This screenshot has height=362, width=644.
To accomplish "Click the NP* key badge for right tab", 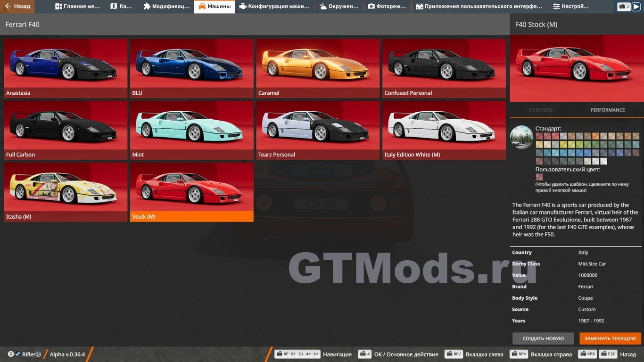I will pos(519,354).
